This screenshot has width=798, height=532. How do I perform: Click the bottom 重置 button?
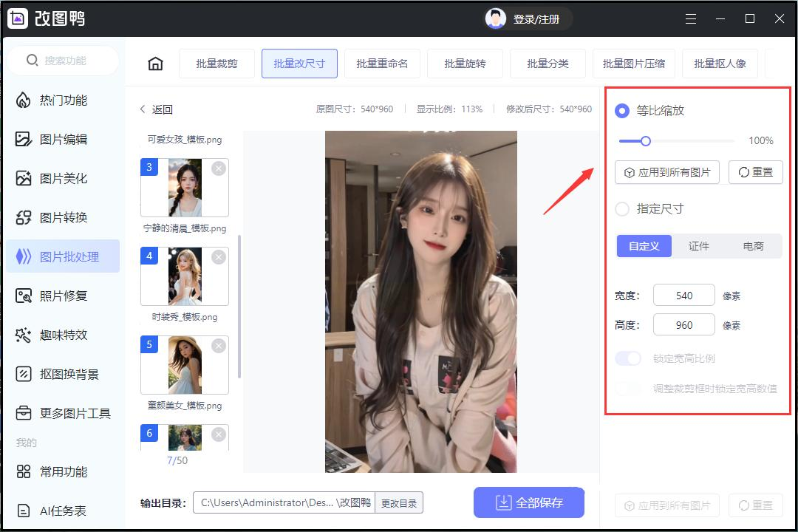click(756, 505)
